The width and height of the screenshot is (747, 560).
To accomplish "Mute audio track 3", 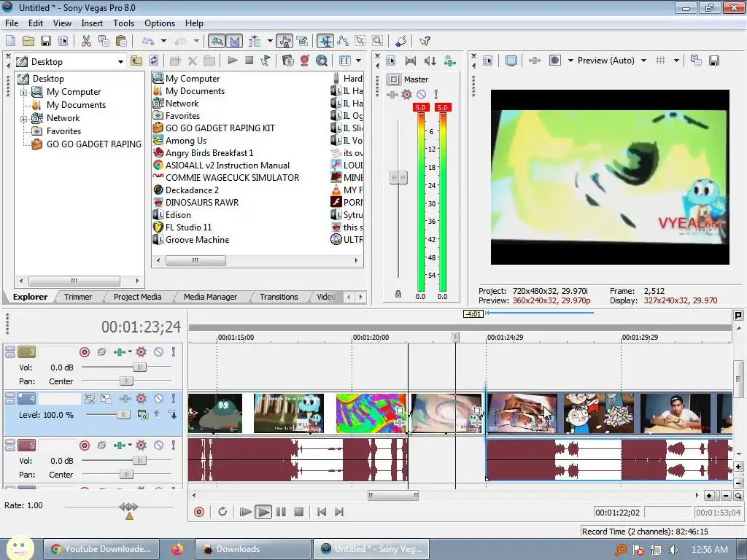I will pos(158,352).
